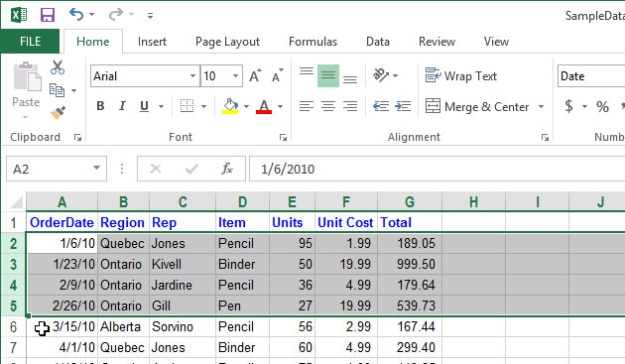Apply Accounting dollar number format
This screenshot has width=625, height=364.
[568, 106]
